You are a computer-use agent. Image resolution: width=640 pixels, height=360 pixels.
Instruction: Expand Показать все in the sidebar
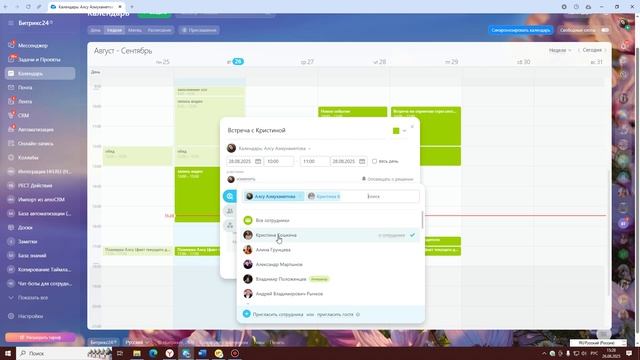(x=33, y=298)
